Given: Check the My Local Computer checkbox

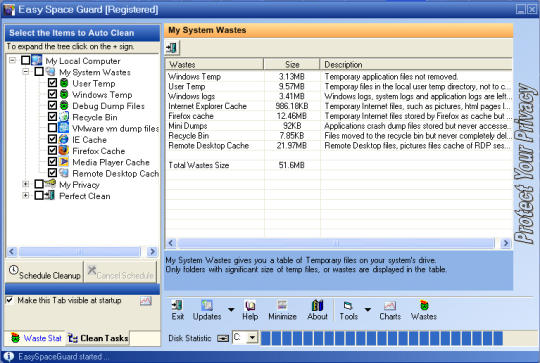Looking at the screenshot, I should tap(25, 60).
